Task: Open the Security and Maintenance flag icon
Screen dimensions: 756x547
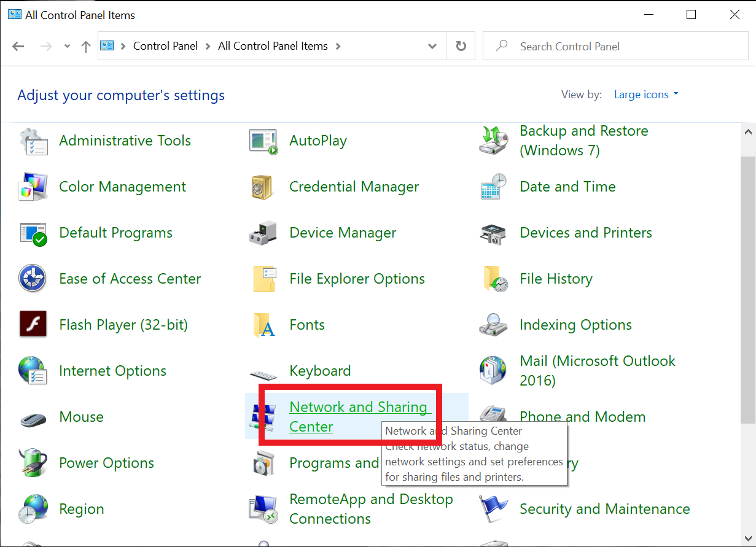Action: [494, 509]
